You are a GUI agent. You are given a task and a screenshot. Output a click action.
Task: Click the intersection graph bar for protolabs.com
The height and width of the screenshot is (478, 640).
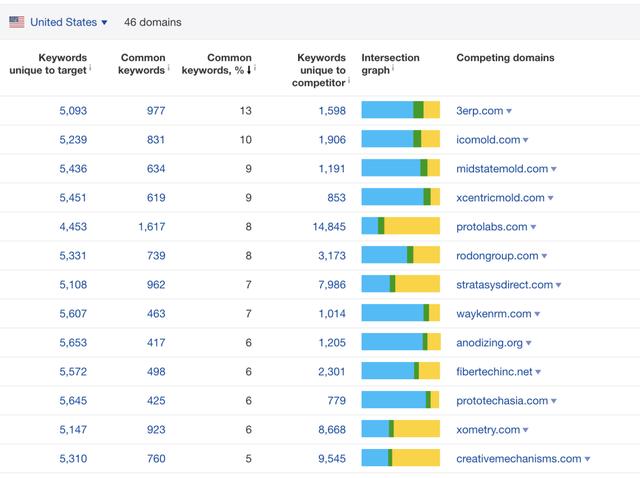pyautogui.click(x=401, y=226)
